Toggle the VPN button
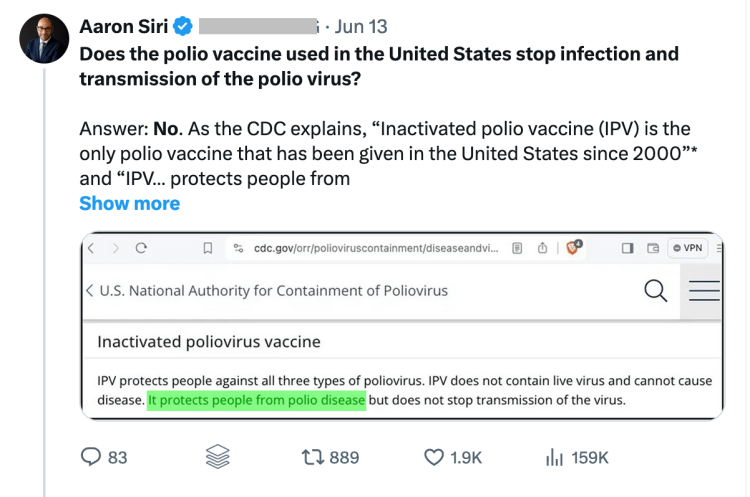Image resolution: width=750 pixels, height=497 pixels. coord(689,248)
